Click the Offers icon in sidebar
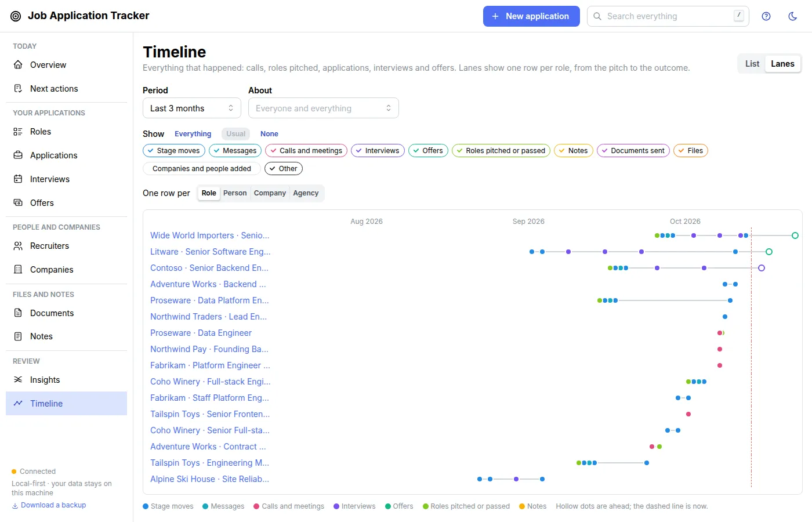Viewport: 812px width, 522px height. tap(18, 203)
